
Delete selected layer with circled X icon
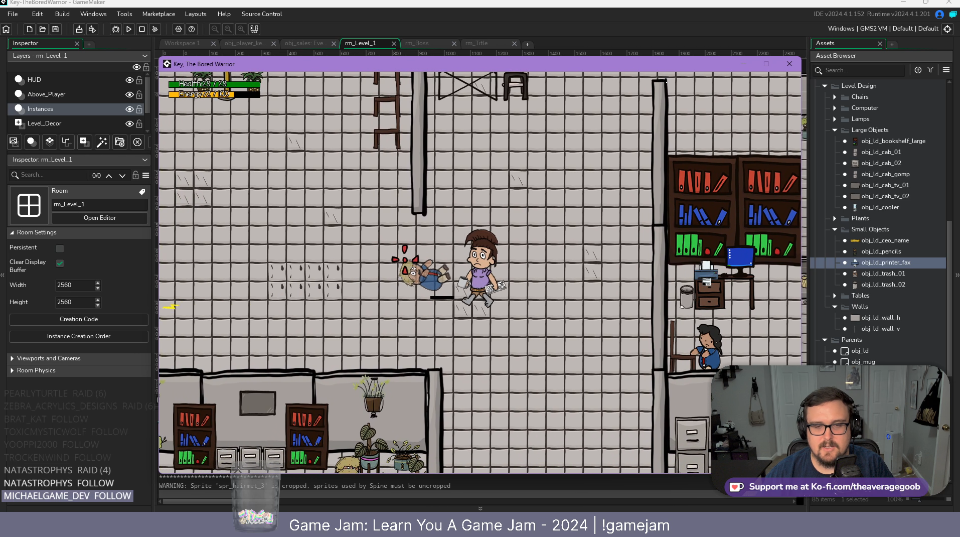click(137, 141)
